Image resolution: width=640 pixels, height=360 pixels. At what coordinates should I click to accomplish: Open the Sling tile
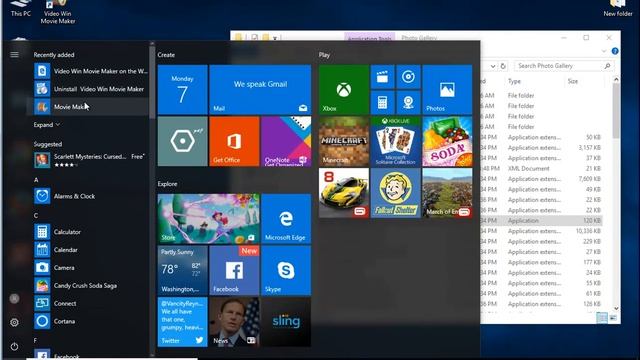pos(286,322)
